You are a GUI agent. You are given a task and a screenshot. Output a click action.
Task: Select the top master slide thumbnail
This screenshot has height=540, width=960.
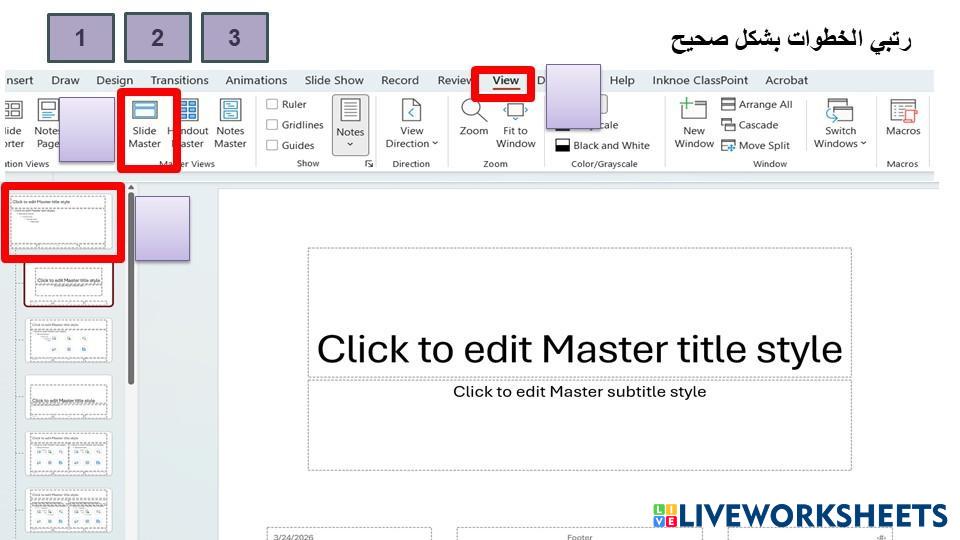tap(59, 219)
